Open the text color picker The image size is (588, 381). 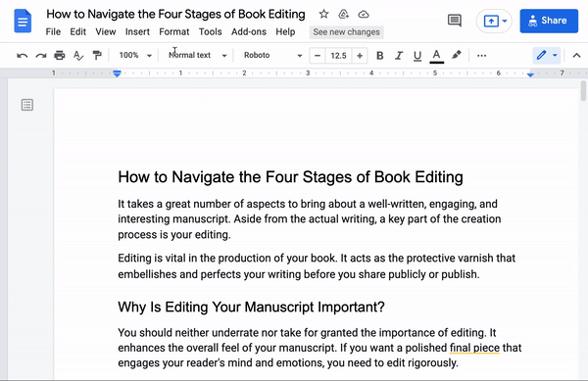[x=436, y=56]
